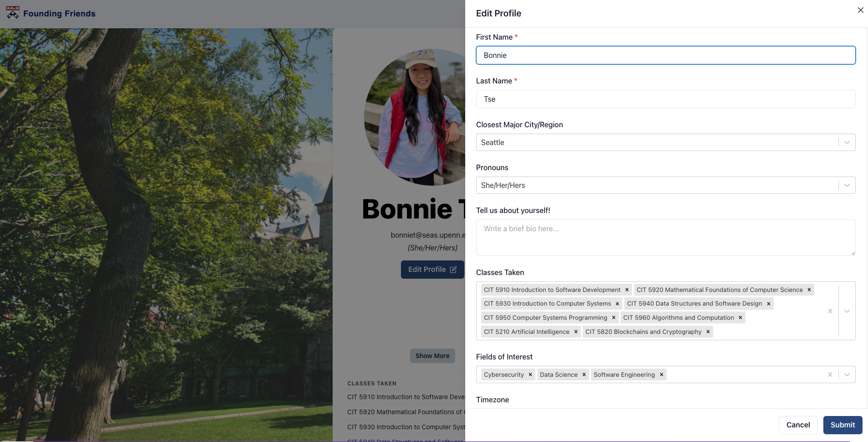
Task: Remove CIT 5920 Mathematical Foundations tag
Action: tap(809, 290)
